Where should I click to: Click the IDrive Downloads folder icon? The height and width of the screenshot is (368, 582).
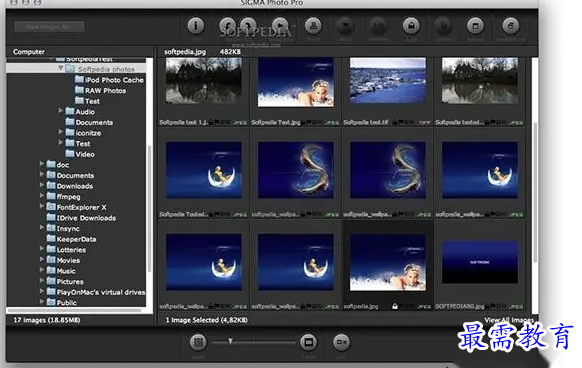pos(51,218)
